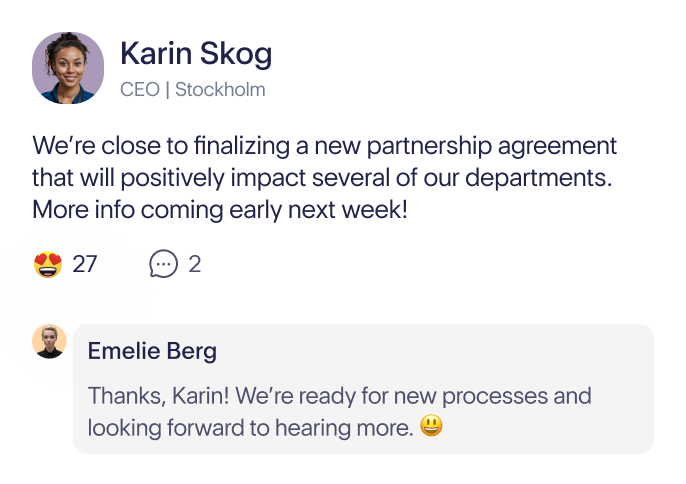Click the line "More info coming early next week!"
The width and height of the screenshot is (686, 484).
click(x=220, y=210)
